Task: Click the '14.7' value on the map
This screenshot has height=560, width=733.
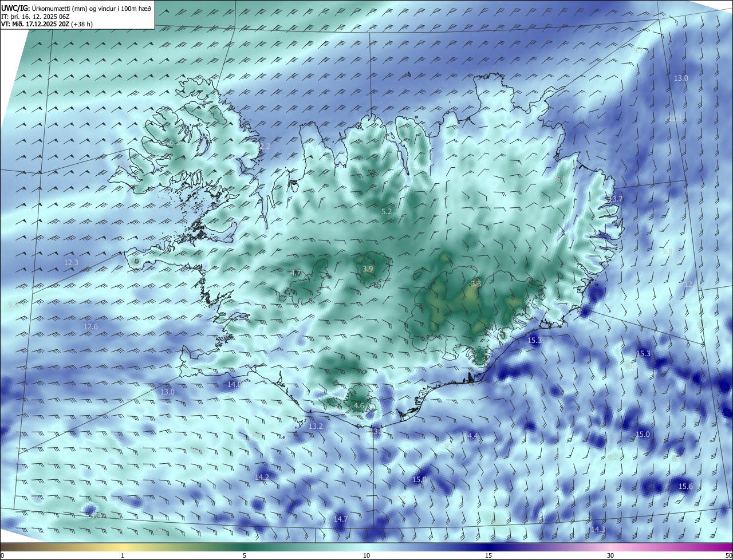Action: [x=341, y=519]
